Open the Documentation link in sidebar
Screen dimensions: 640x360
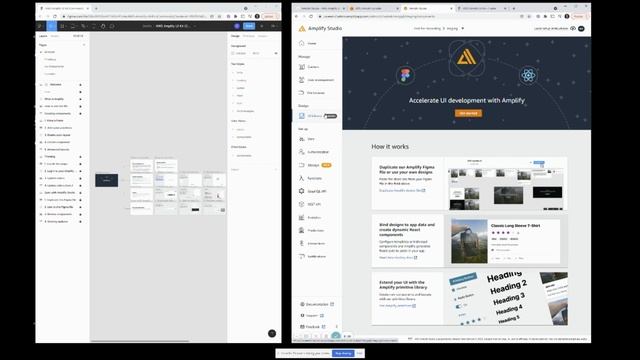tap(318, 304)
